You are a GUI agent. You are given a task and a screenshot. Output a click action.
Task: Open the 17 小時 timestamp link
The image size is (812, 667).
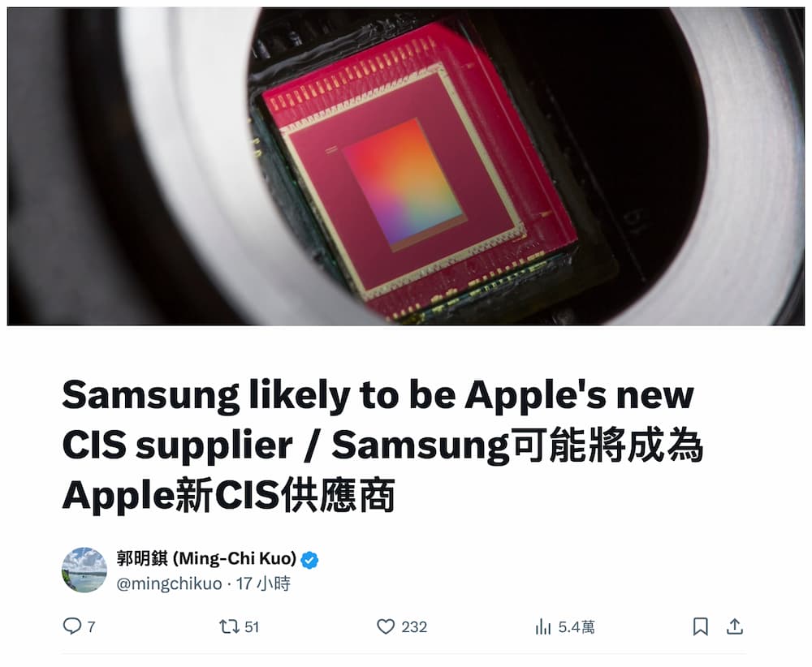[263, 583]
